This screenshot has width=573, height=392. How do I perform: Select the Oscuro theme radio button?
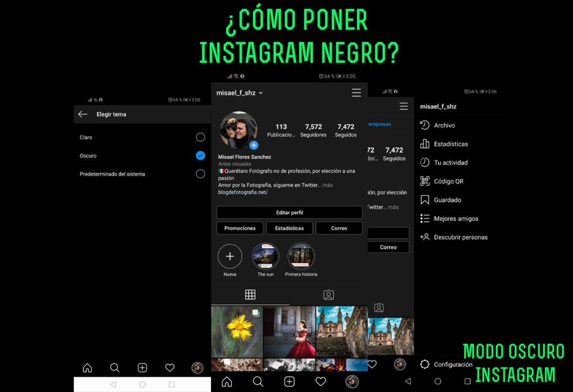(200, 155)
